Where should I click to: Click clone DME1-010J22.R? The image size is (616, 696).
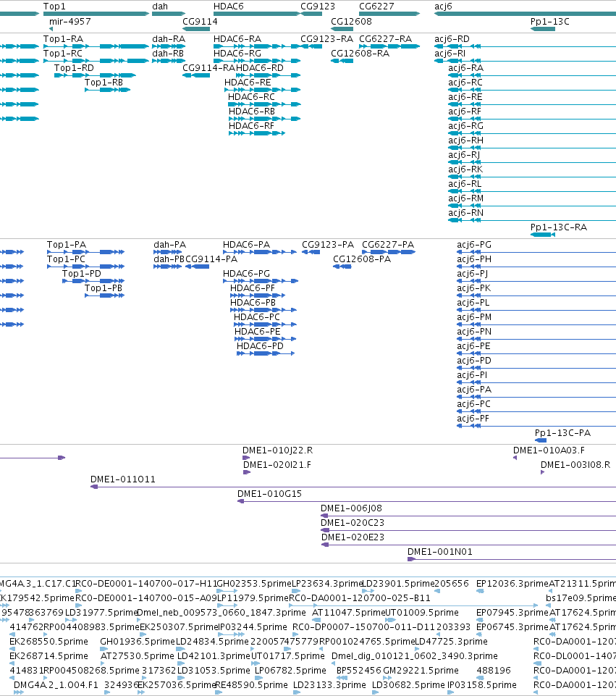[x=246, y=458]
